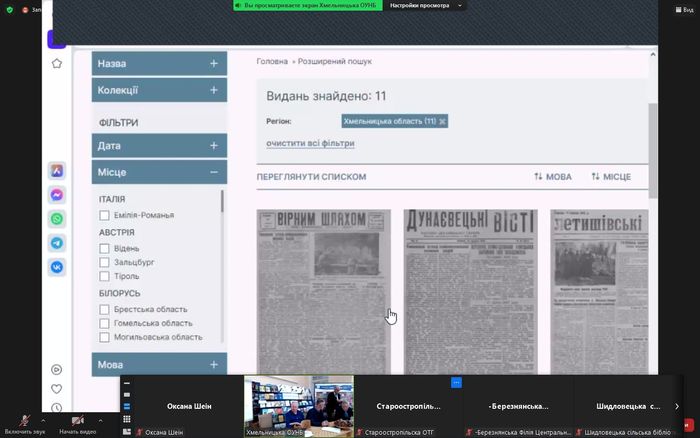Expand the Мова filter panel

tap(159, 364)
